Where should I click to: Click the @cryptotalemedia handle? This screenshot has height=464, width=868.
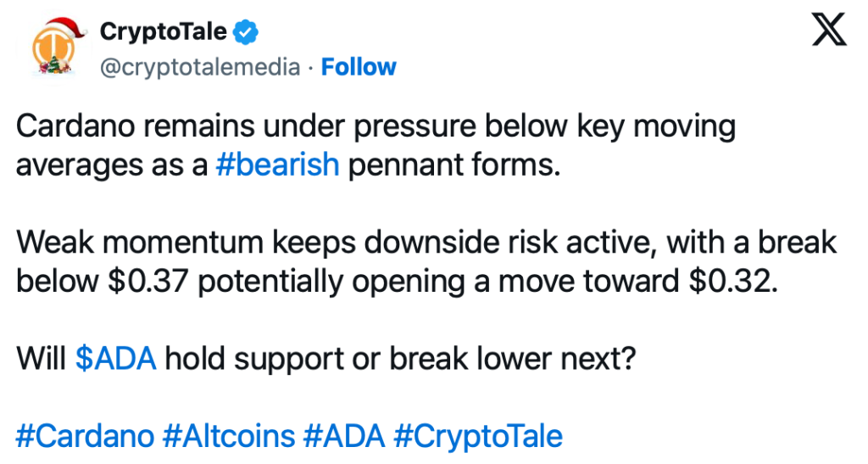click(200, 67)
